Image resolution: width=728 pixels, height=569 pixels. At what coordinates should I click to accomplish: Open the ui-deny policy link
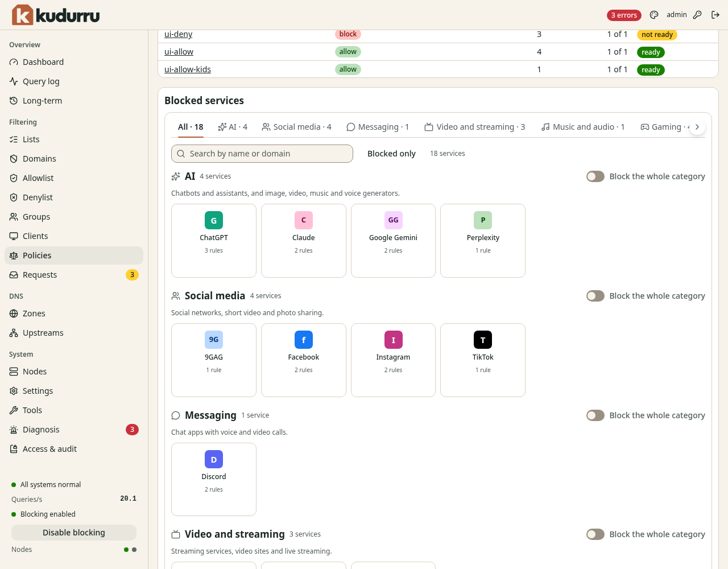point(178,34)
